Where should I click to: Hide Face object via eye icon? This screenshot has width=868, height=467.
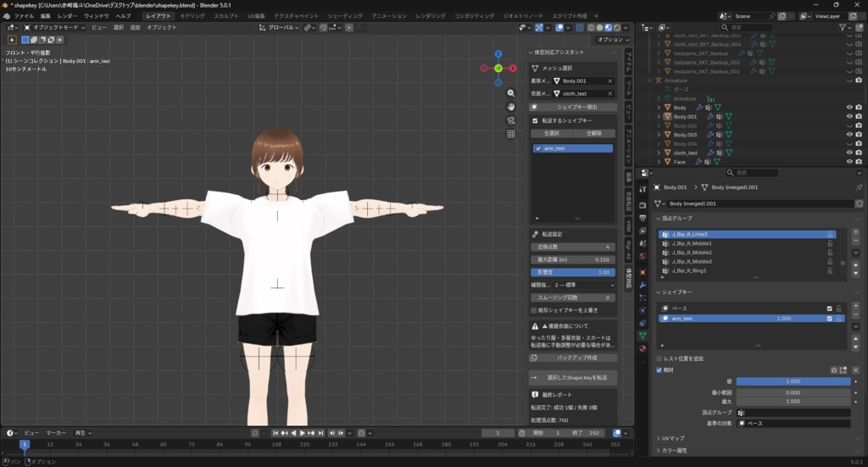point(849,162)
